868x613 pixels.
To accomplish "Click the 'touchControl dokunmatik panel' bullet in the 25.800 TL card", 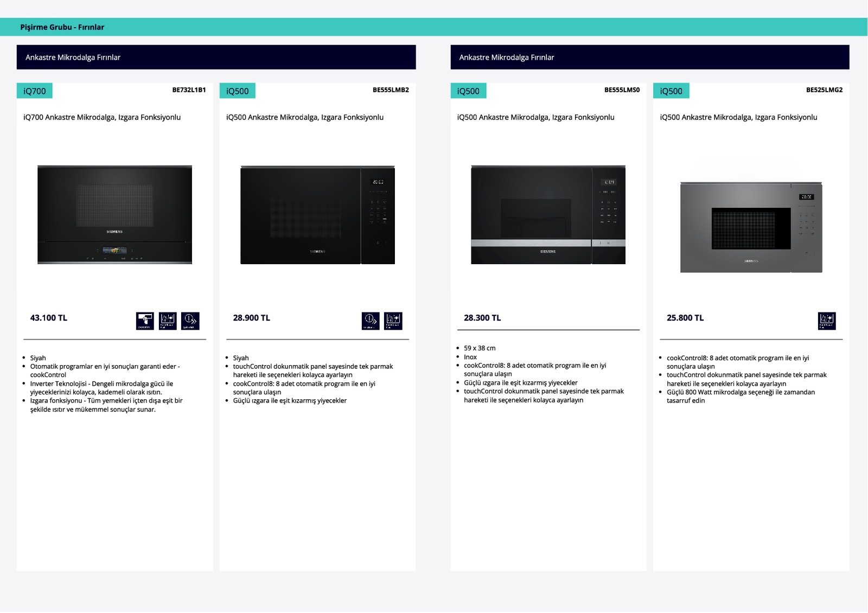I will point(747,379).
